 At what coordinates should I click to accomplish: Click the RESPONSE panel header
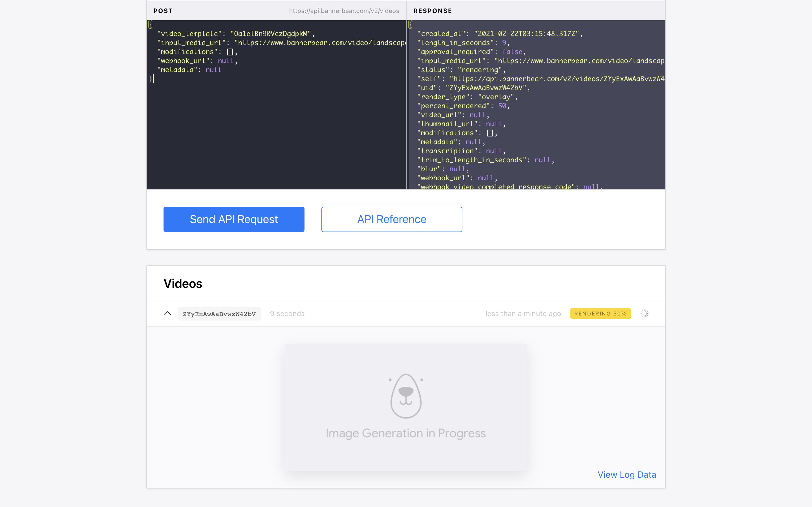[x=433, y=11]
